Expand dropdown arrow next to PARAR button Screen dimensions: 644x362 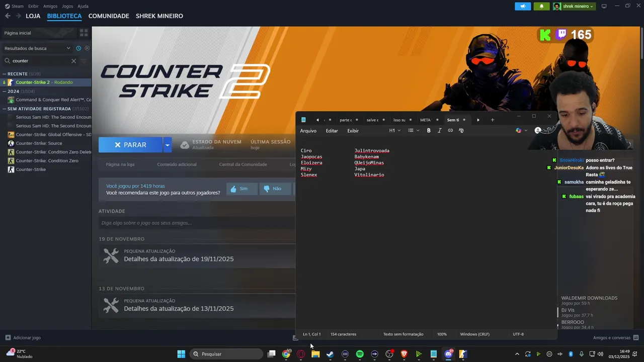[168, 145]
